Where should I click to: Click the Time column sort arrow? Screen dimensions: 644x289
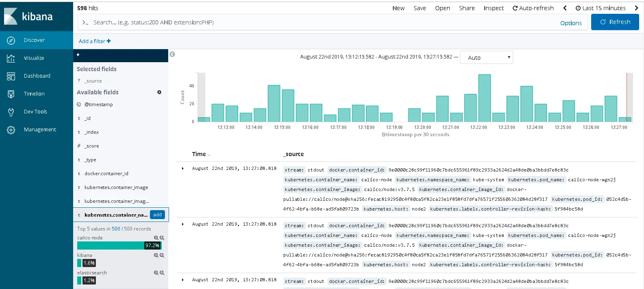pos(209,155)
